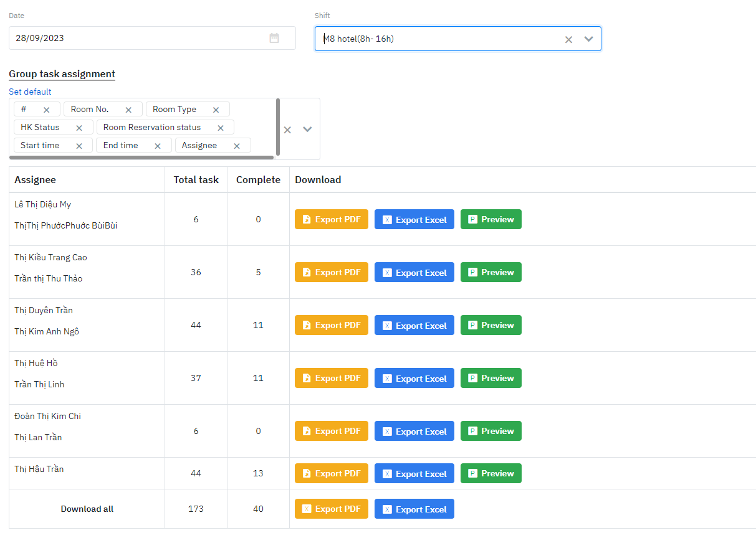Remove the Assignee column tag
756x538 pixels.
click(237, 146)
